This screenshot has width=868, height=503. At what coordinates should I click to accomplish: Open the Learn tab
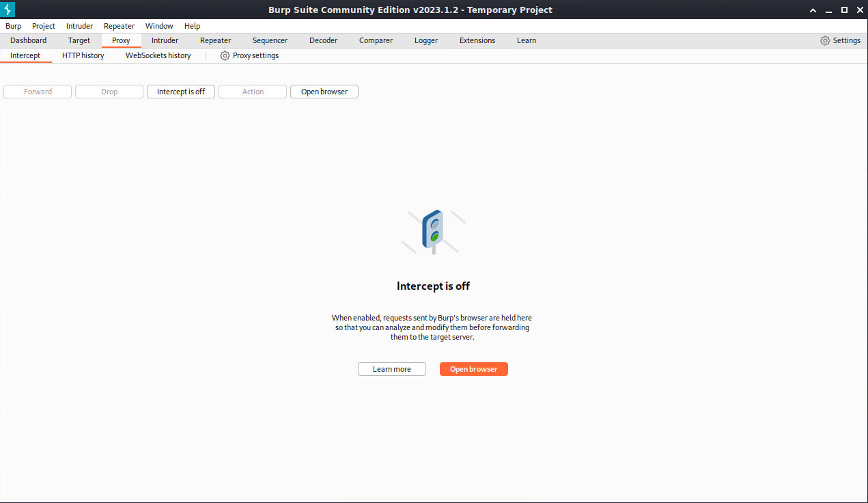527,40
